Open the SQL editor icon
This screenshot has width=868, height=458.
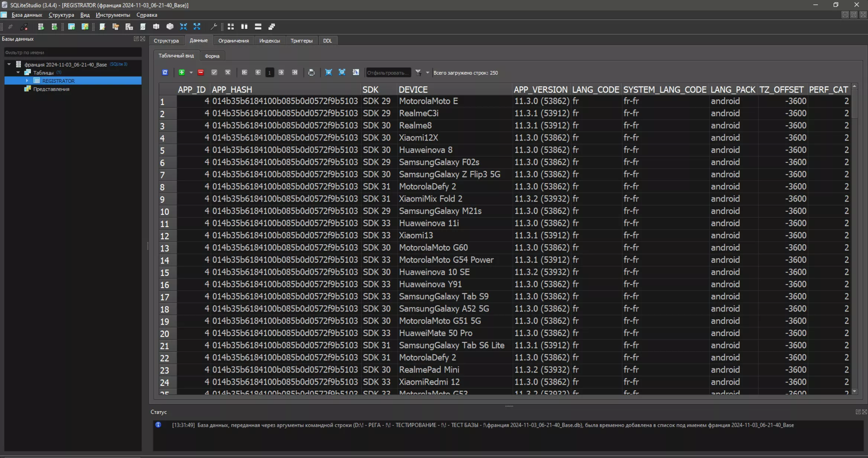pyautogui.click(x=102, y=26)
